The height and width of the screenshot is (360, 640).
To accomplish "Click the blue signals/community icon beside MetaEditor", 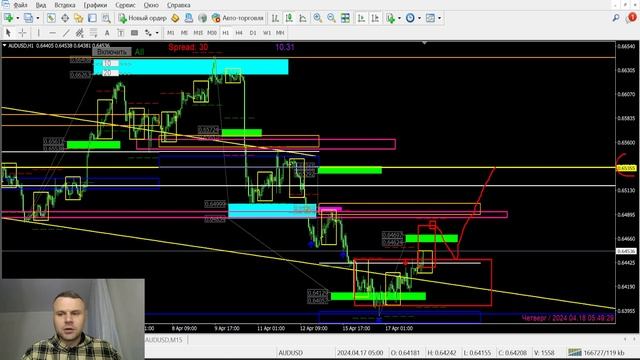I will tap(189, 18).
